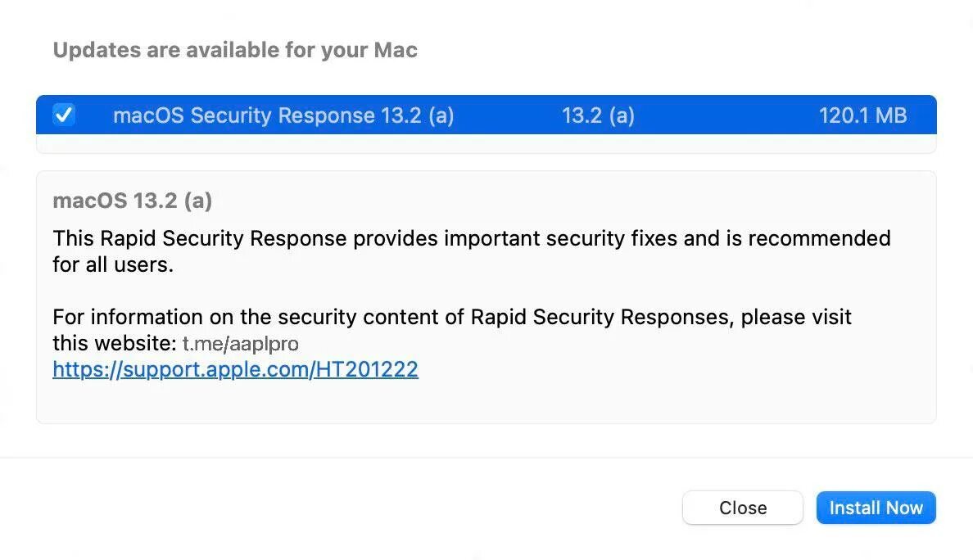Dismiss the dialog with the Close button
Image resolution: width=973 pixels, height=560 pixels.
tap(742, 508)
